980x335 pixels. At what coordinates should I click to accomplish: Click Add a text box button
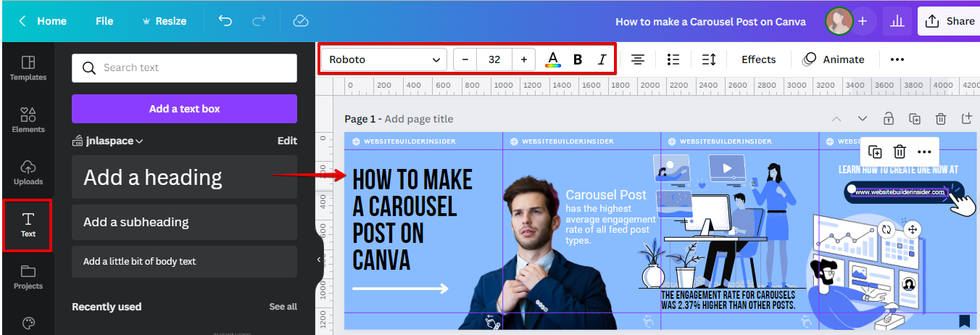pos(184,109)
